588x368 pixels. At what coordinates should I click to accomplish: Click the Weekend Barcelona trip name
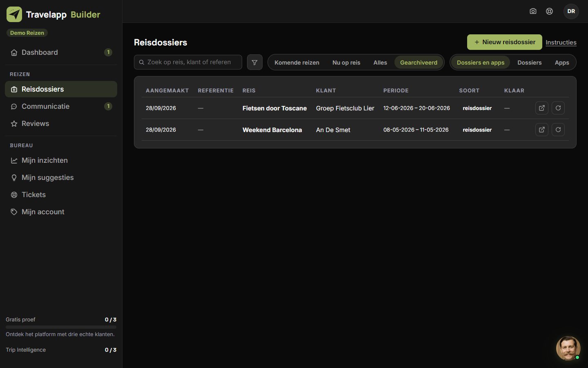click(272, 130)
